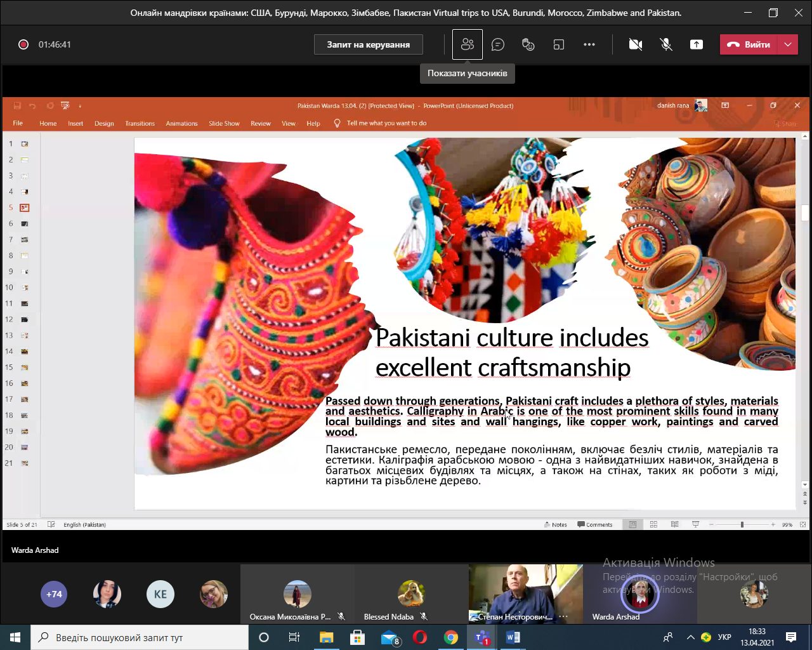Image resolution: width=812 pixels, height=650 pixels.
Task: Open the Windows notification center
Action: (791, 637)
